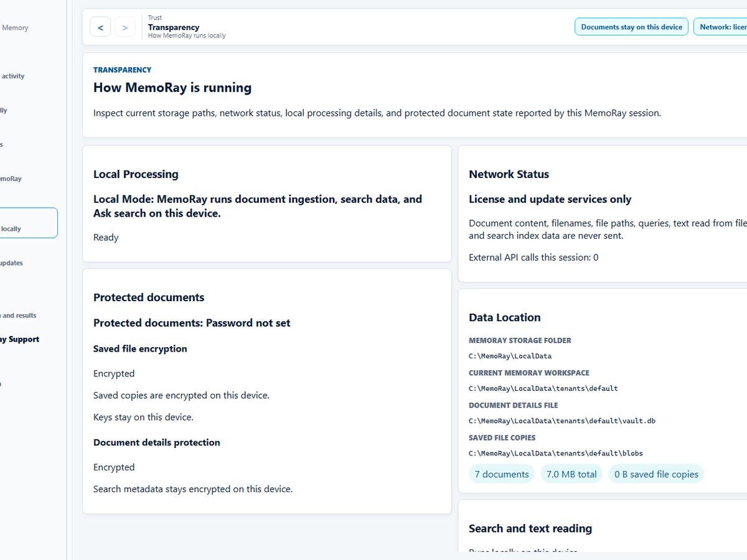Open the 'and results' sidebar item
747x560 pixels.
19,315
